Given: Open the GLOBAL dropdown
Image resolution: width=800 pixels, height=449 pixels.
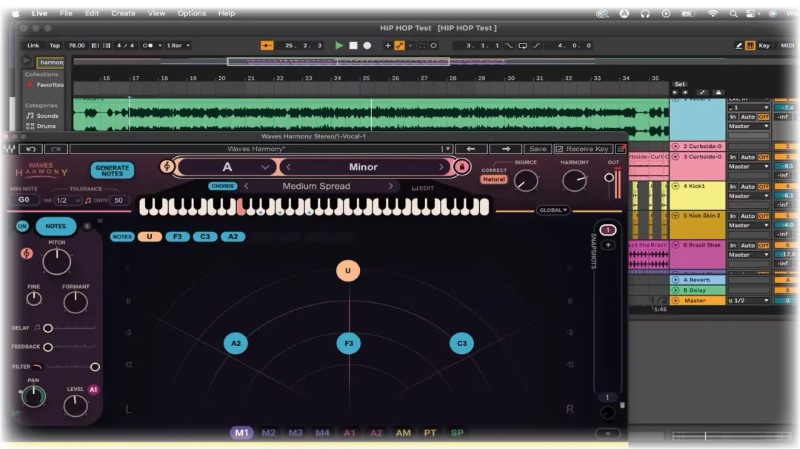Looking at the screenshot, I should click(x=553, y=210).
